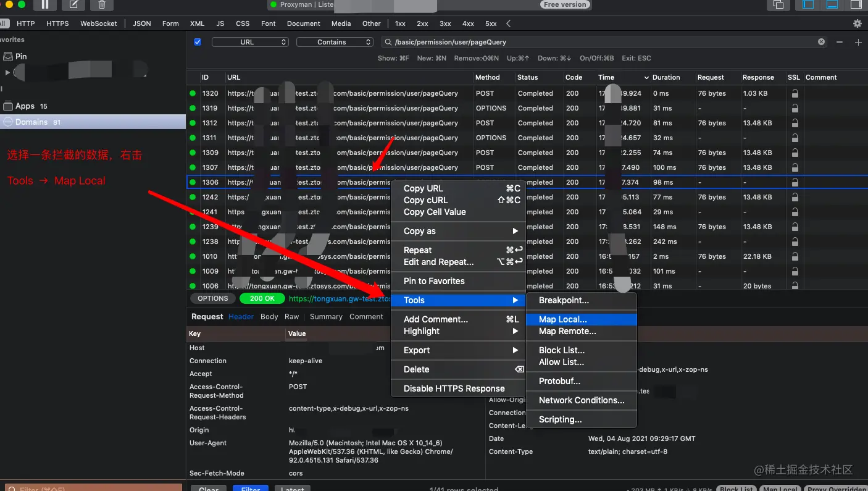Remove the filter row with the minus icon
The image size is (868, 491).
click(840, 42)
